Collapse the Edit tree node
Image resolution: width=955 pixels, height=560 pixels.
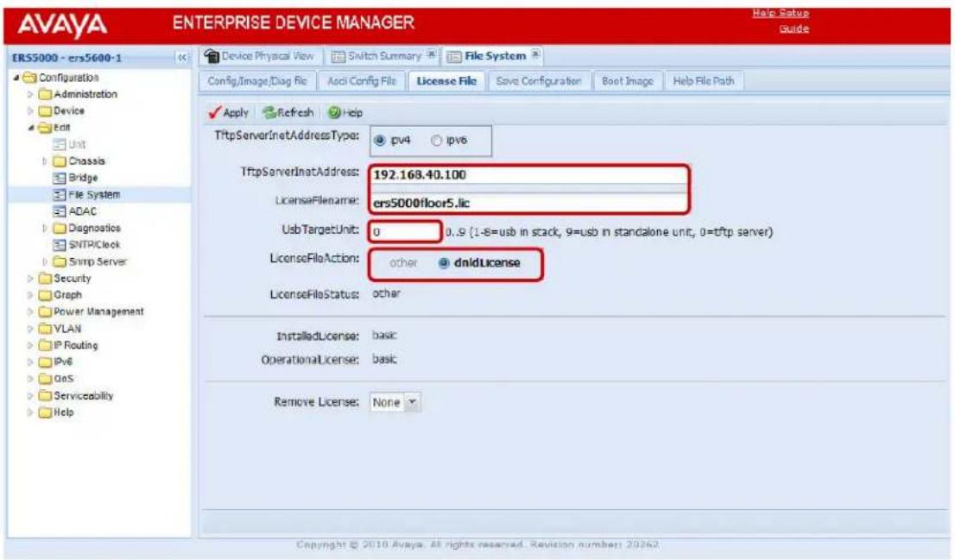[30, 128]
